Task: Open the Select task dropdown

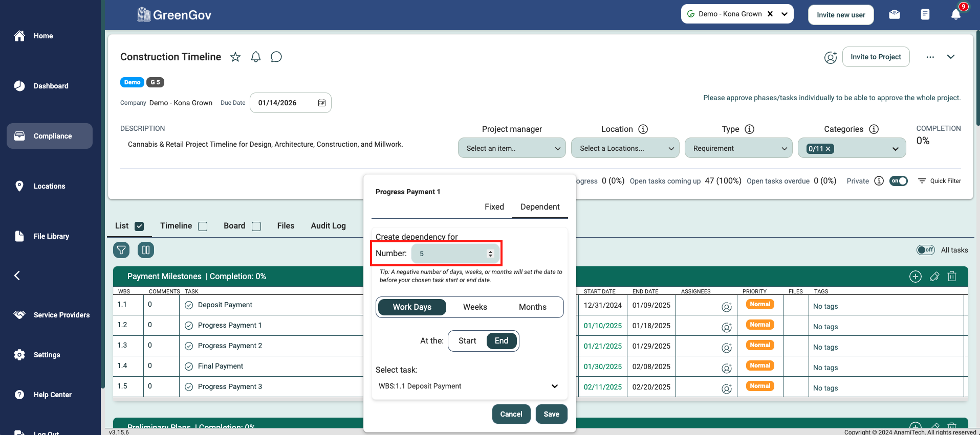Action: tap(468, 386)
